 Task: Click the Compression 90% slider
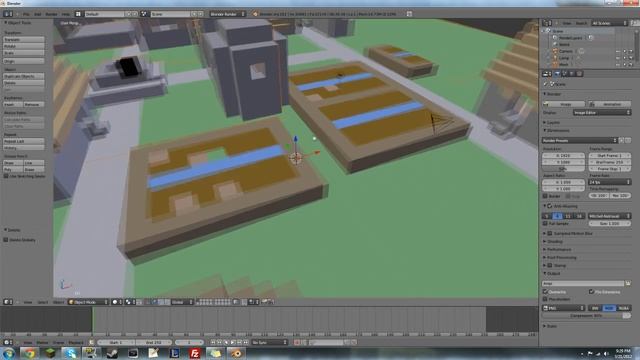tap(587, 316)
